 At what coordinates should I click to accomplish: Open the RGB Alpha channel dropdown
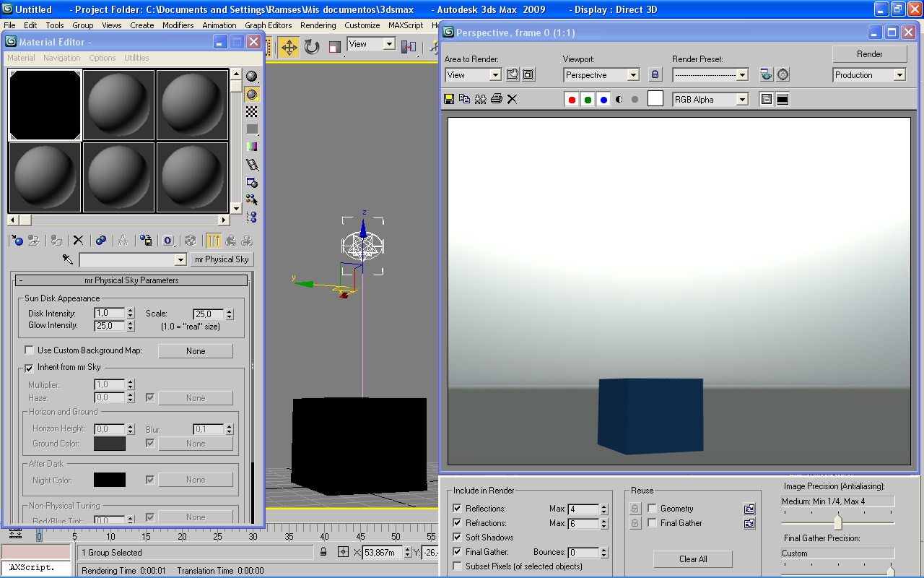(710, 100)
